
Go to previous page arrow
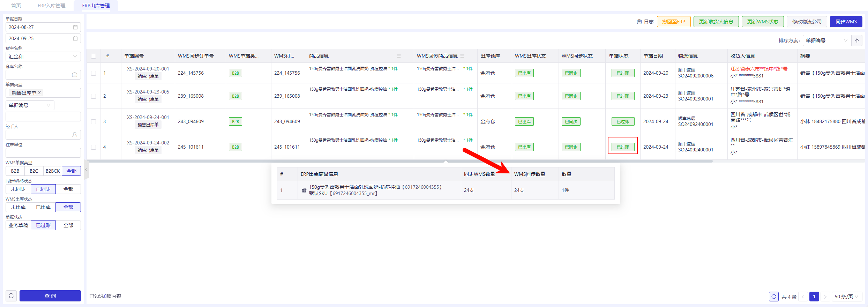(x=803, y=297)
